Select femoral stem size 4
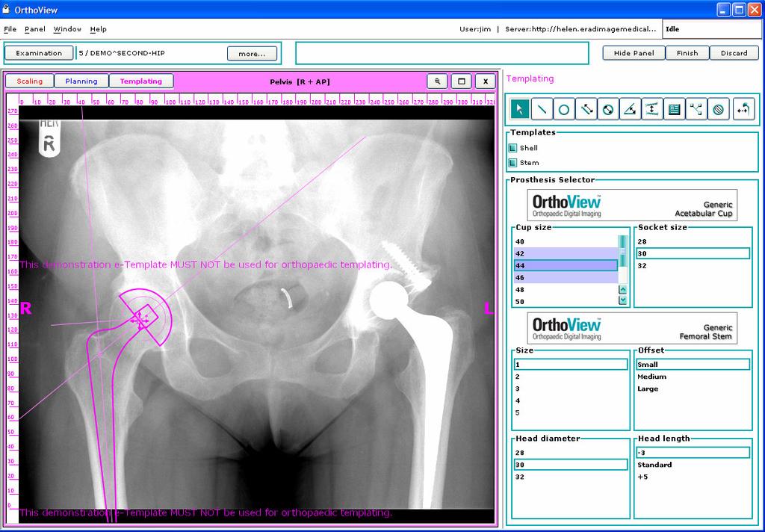Viewport: 765px width, 532px height. [571, 400]
